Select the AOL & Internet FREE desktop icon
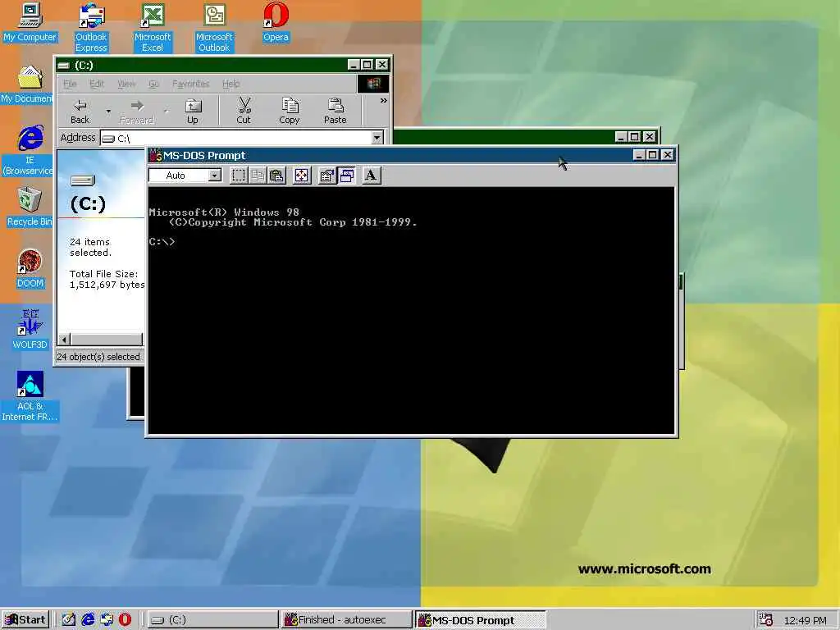The image size is (840, 630). (30, 396)
